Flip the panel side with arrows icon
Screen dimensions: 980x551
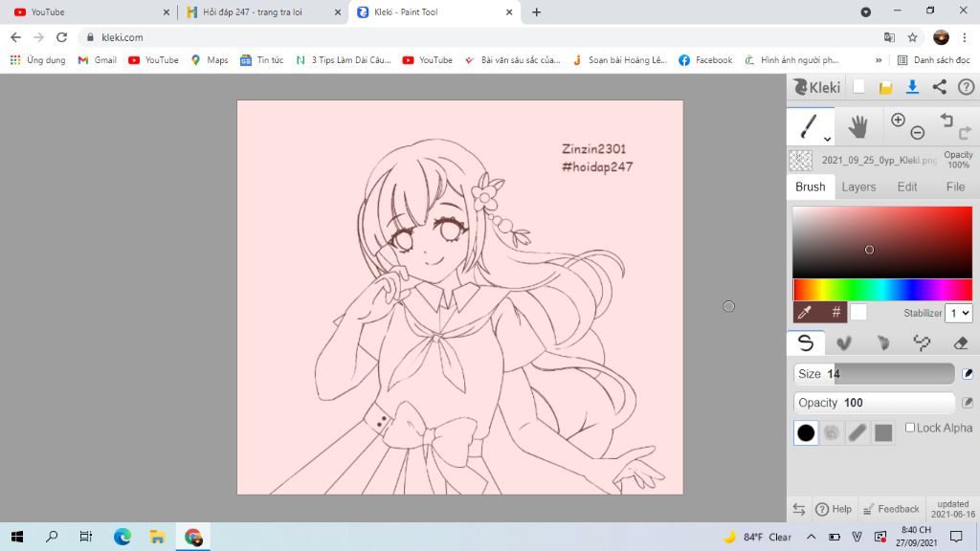799,509
